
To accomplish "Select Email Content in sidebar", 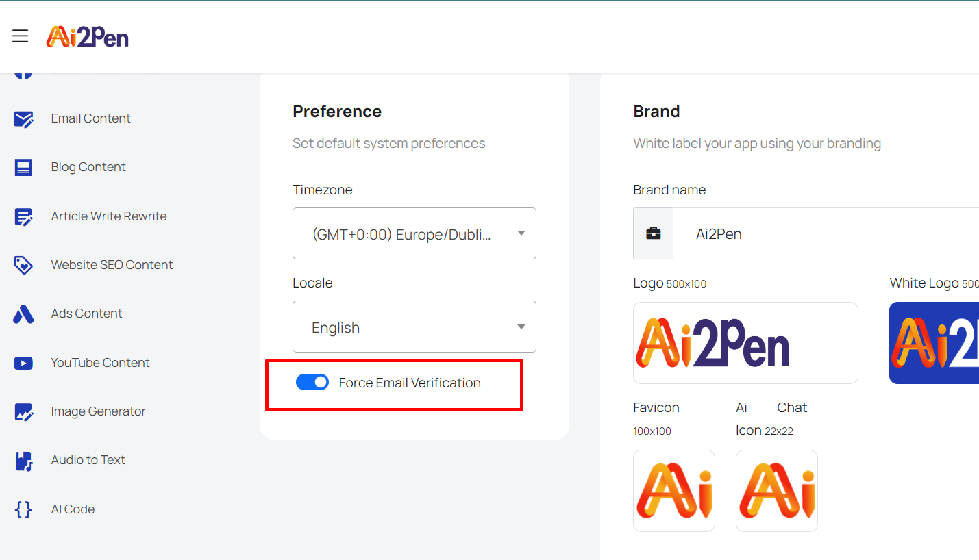I will pyautogui.click(x=91, y=118).
